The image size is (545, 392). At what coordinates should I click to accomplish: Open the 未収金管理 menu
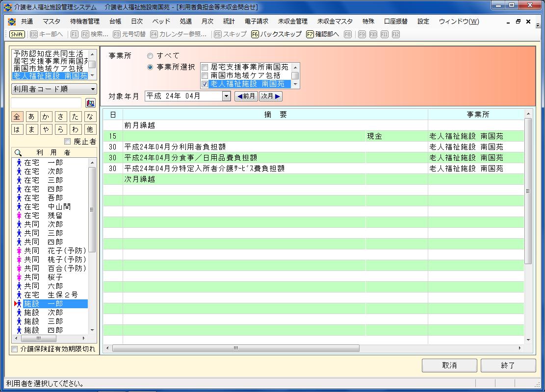tap(292, 22)
